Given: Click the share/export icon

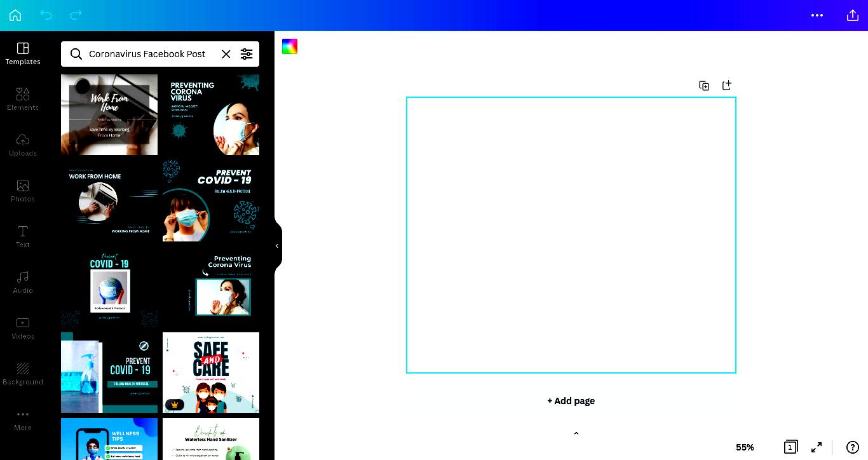Looking at the screenshot, I should pyautogui.click(x=853, y=15).
